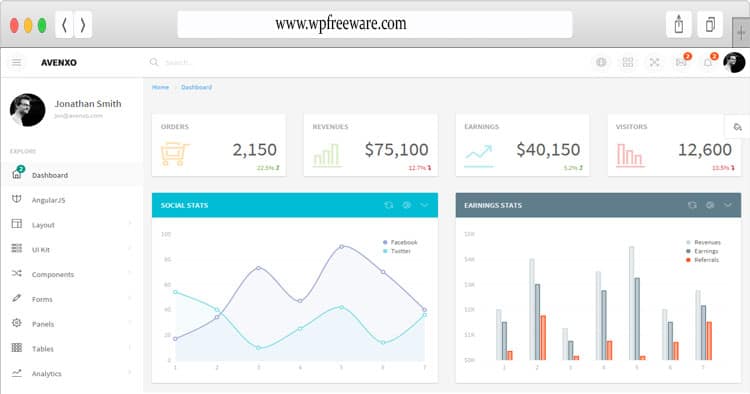Expand the UI Kit submenu arrow
750x394 pixels.
[x=130, y=249]
